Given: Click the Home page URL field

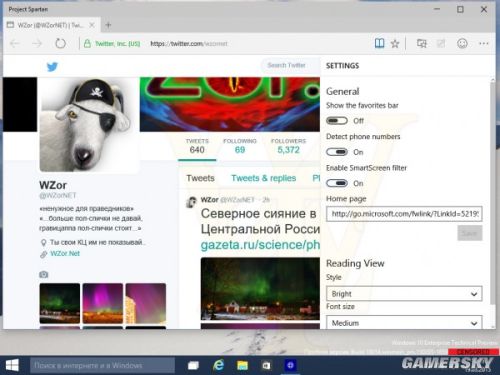Looking at the screenshot, I should (404, 214).
